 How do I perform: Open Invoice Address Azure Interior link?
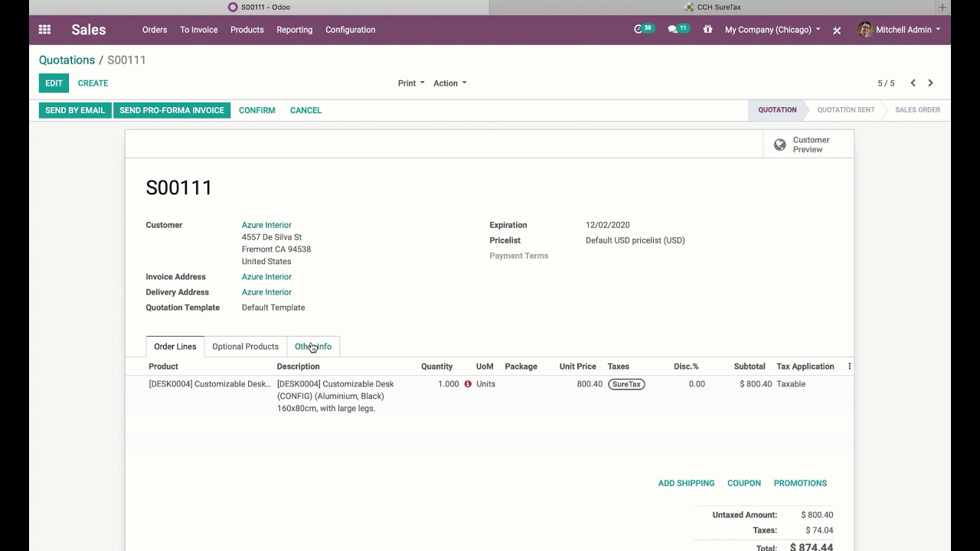coord(266,277)
